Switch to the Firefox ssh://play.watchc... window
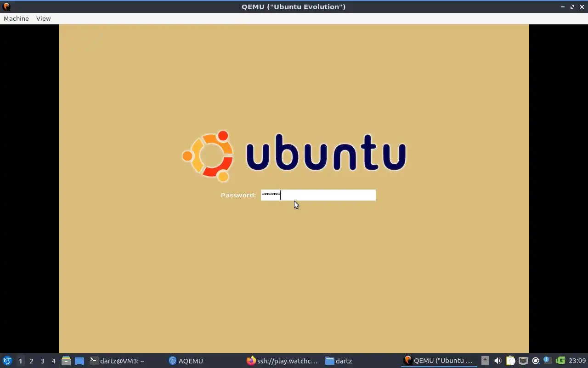This screenshot has width=588, height=368. click(282, 361)
